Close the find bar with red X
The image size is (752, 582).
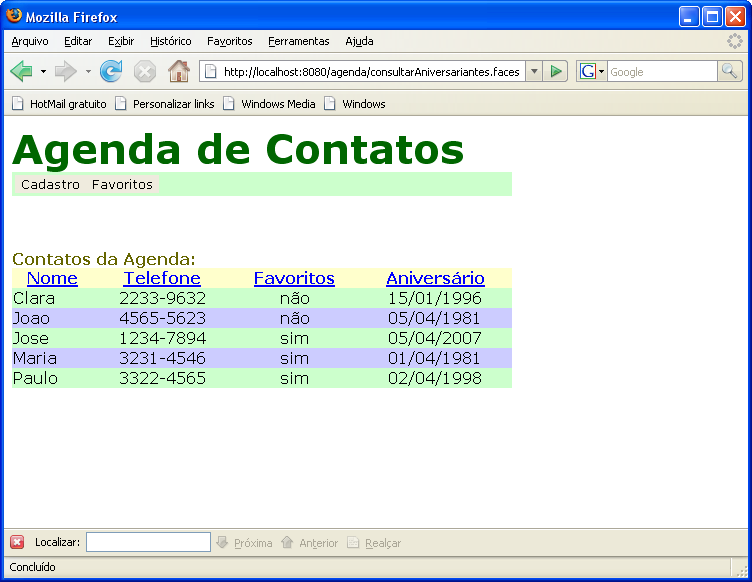pyautogui.click(x=17, y=542)
